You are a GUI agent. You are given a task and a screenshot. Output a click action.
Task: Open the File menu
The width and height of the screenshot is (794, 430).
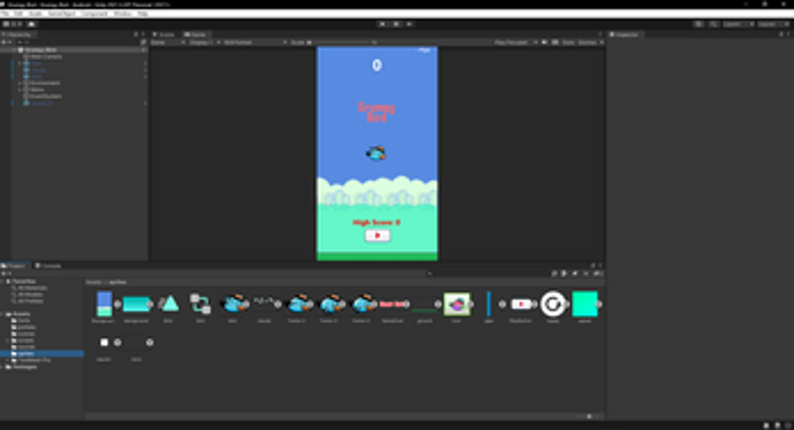[5, 14]
